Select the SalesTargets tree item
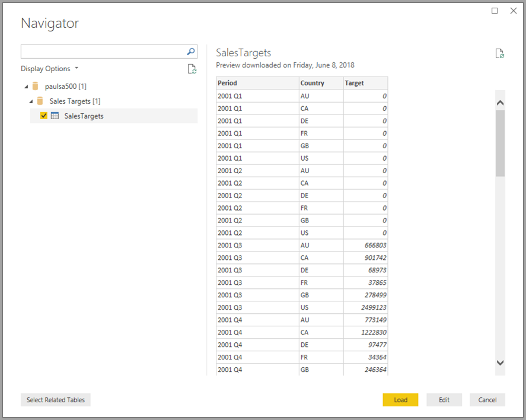 point(83,115)
